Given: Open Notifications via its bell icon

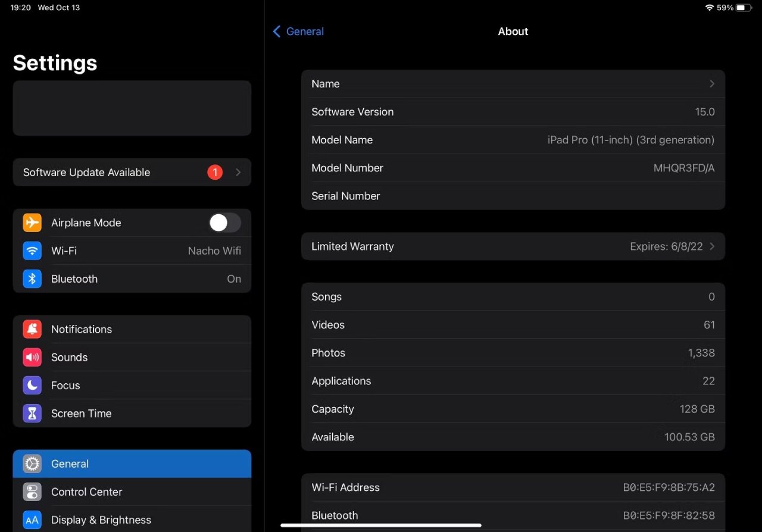Looking at the screenshot, I should (32, 329).
